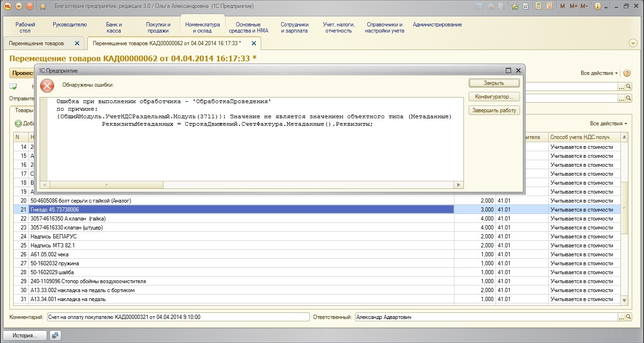Click the green plus Add row icon
The width and height of the screenshot is (644, 343).
[x=18, y=123]
